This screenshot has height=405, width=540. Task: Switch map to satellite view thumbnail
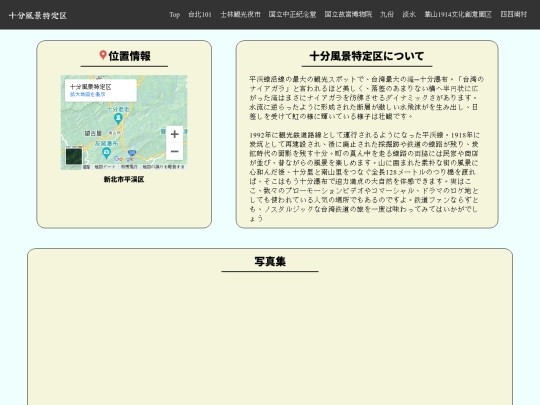click(x=74, y=156)
